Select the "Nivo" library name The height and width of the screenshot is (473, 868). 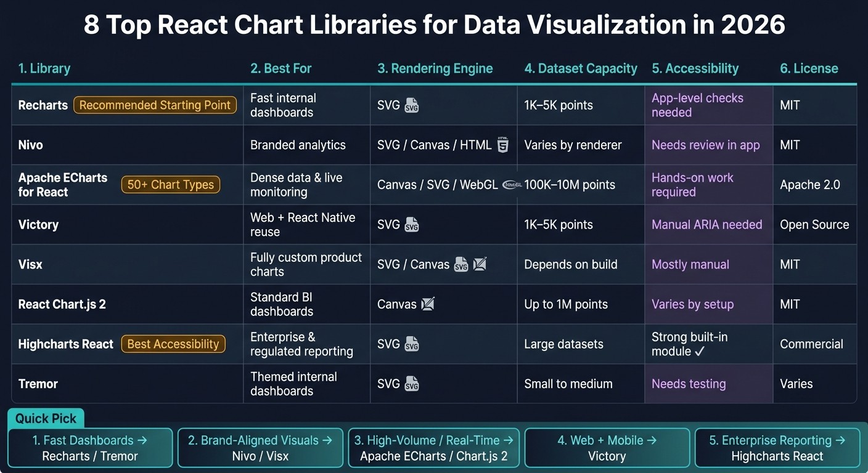coord(31,145)
